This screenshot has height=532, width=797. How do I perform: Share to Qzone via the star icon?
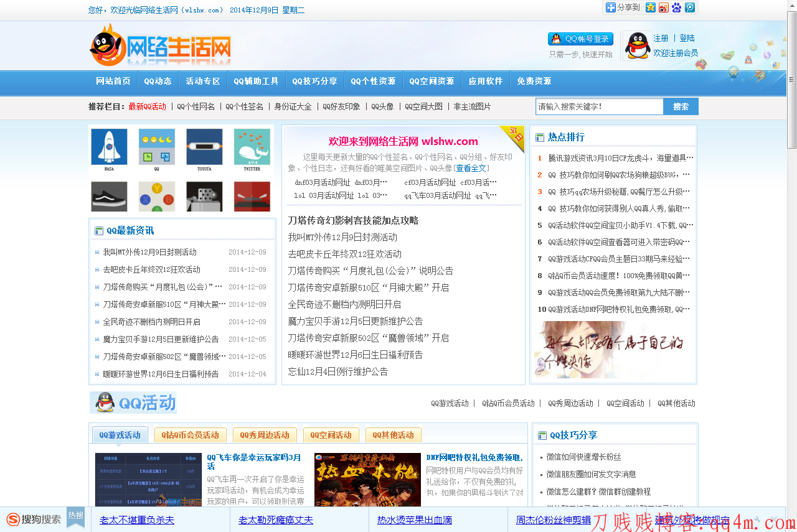(x=651, y=7)
